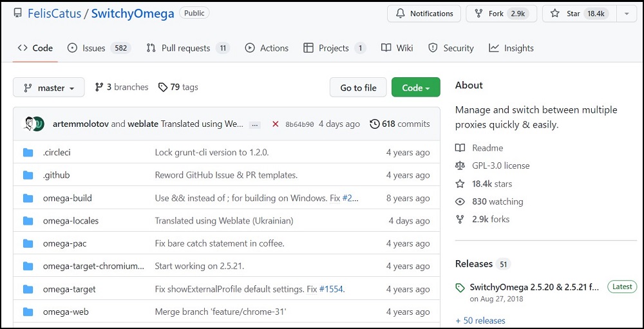
Task: View the 2.9k forks link in About
Action: click(x=482, y=220)
